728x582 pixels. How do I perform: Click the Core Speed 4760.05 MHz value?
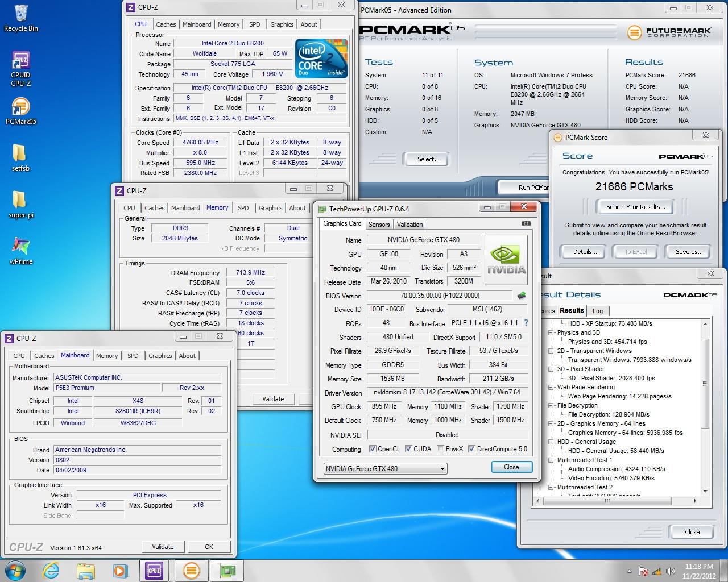(200, 143)
